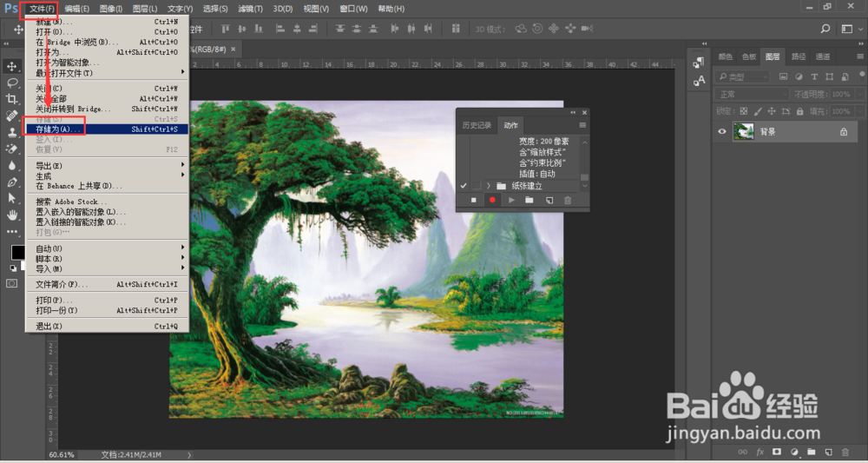This screenshot has width=868, height=463.
Task: Open the 类型 layer filter dropdown
Action: pos(742,77)
